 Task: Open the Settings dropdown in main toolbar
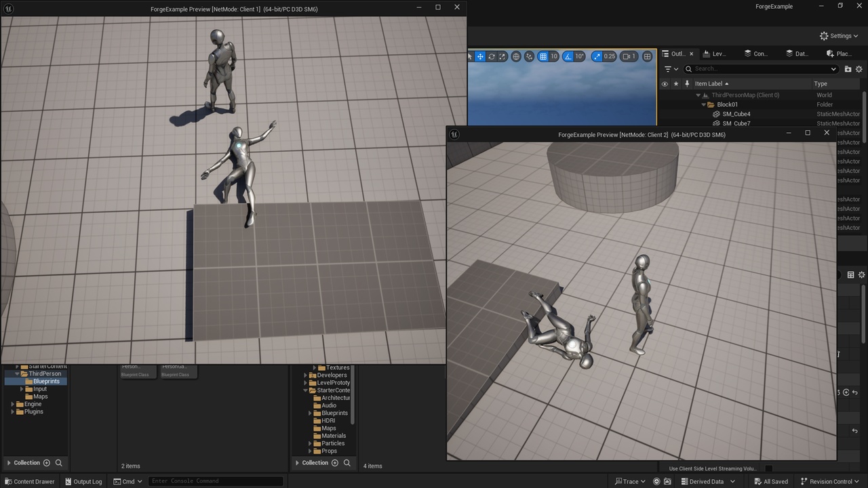point(840,36)
